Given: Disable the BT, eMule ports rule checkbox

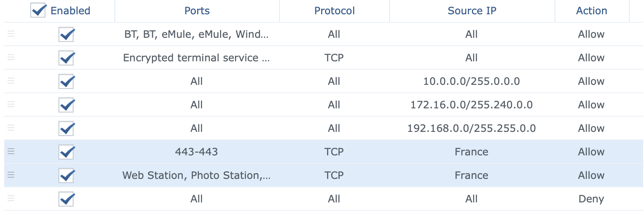Looking at the screenshot, I should tap(66, 34).
